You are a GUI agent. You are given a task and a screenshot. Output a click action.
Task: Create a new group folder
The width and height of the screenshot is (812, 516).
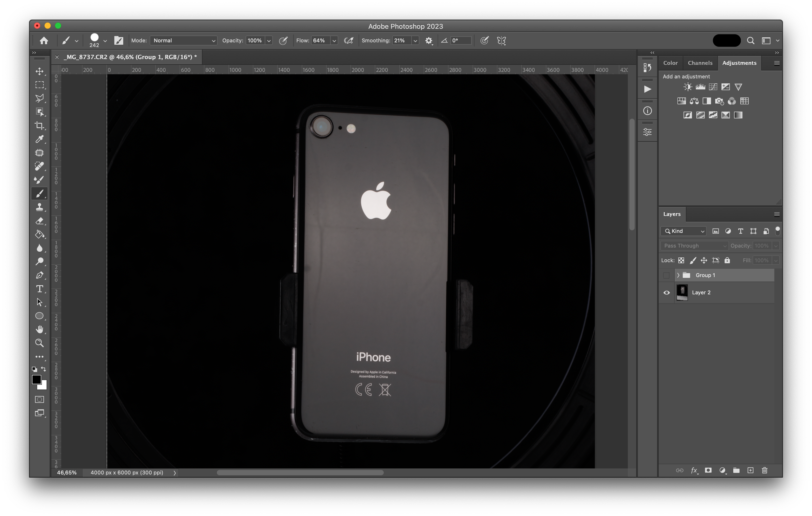pyautogui.click(x=736, y=470)
